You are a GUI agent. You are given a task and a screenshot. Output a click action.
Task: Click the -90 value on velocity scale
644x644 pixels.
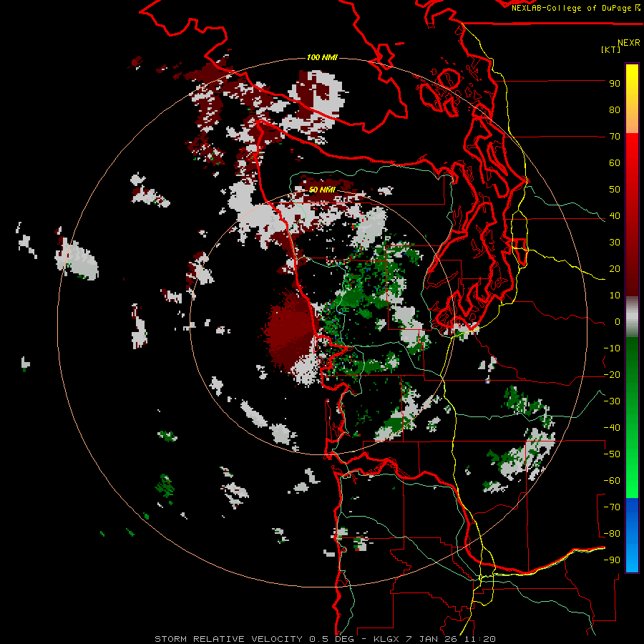pos(612,560)
